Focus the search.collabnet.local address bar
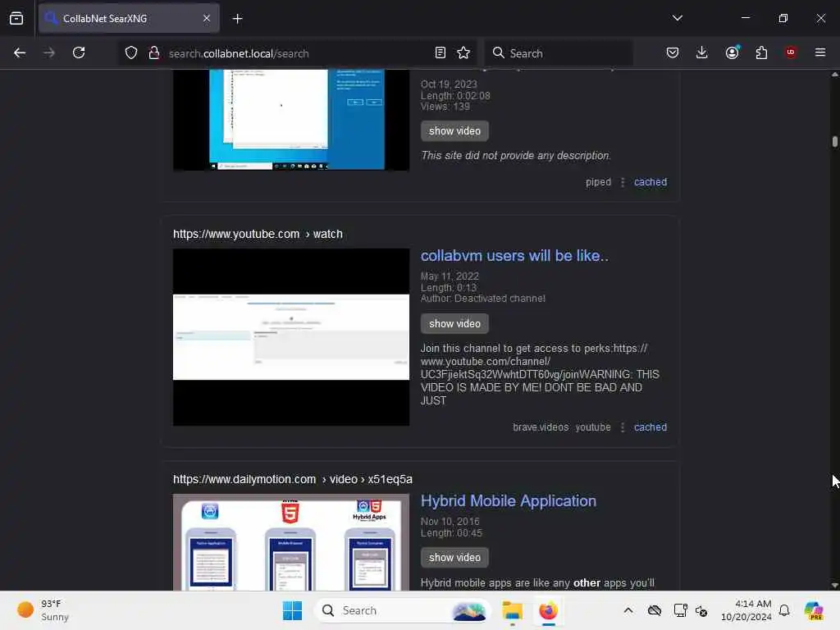This screenshot has height=630, width=840. tap(297, 53)
